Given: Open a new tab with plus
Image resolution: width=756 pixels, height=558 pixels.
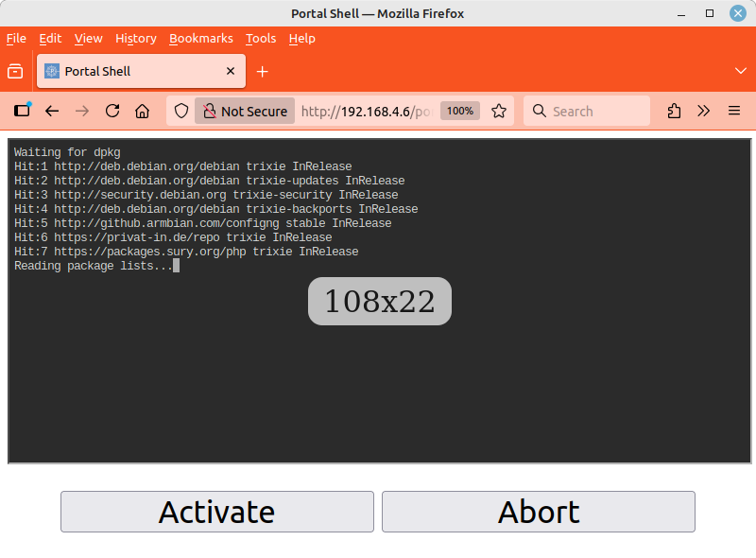Looking at the screenshot, I should 263,71.
